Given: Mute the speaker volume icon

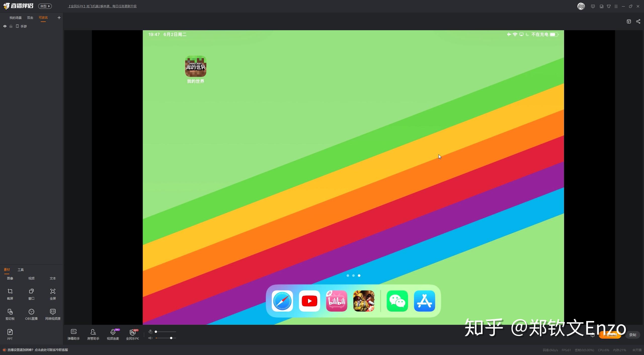Looking at the screenshot, I should tap(150, 338).
